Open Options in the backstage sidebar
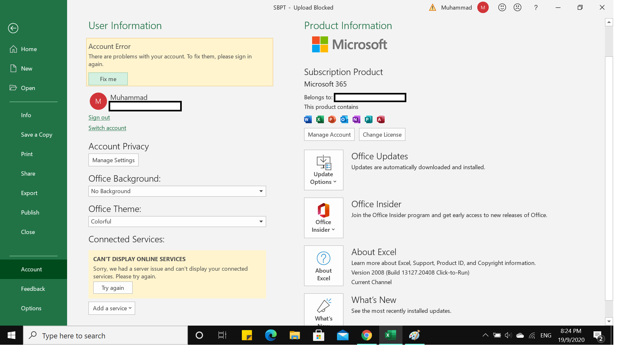 click(x=34, y=308)
